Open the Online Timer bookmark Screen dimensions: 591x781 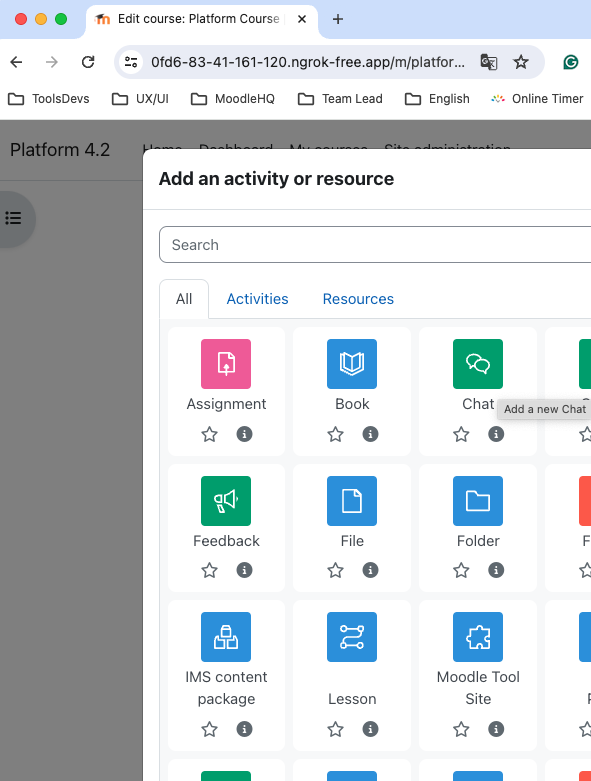tap(537, 99)
